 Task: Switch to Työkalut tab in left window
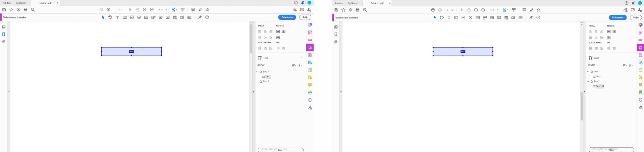click(21, 3)
